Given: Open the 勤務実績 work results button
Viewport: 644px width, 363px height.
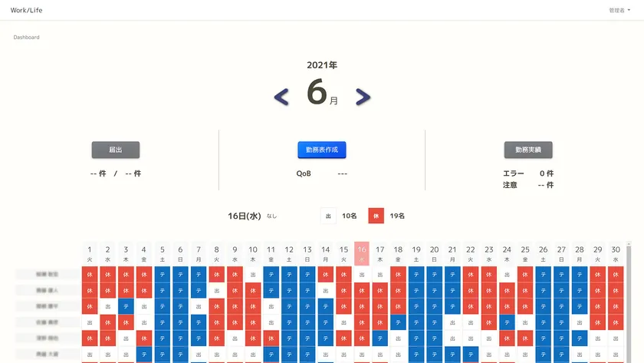Looking at the screenshot, I should [528, 150].
